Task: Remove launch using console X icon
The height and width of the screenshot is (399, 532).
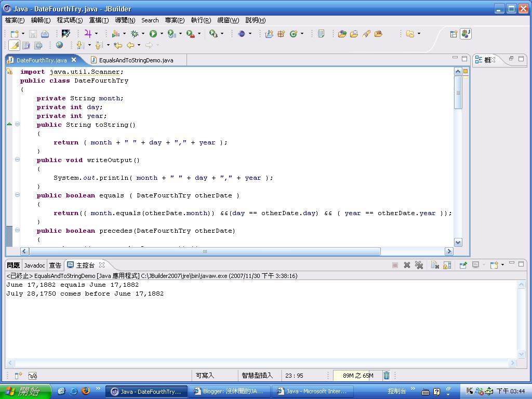Action: [x=407, y=265]
